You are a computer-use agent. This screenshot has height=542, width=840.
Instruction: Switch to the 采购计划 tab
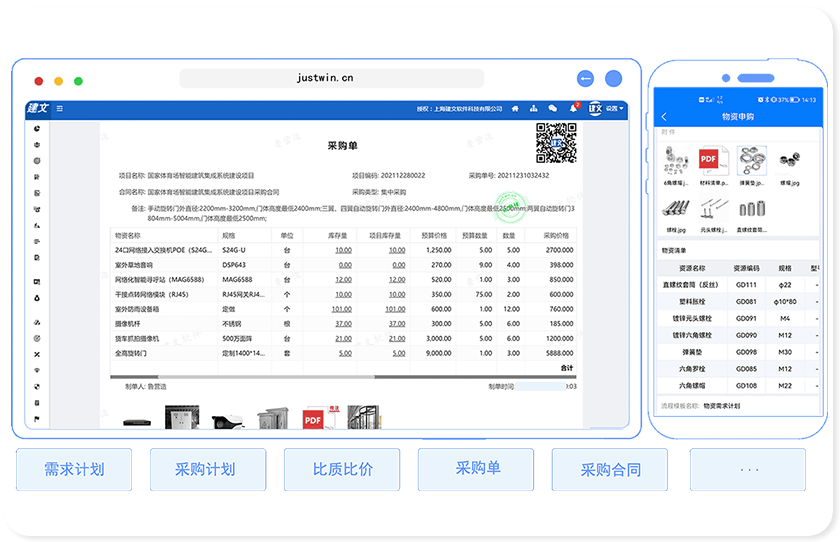pyautogui.click(x=205, y=469)
